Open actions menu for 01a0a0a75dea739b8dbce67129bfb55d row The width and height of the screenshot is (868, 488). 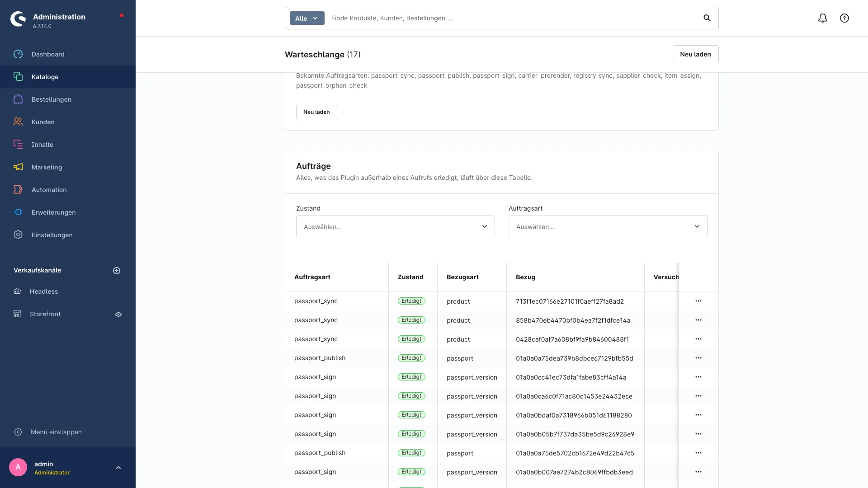[698, 358]
